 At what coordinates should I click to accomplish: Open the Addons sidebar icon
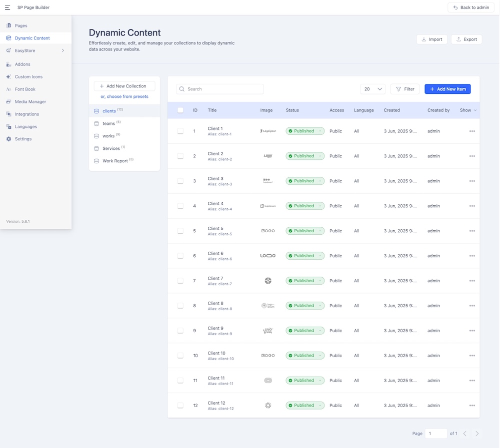point(8,64)
